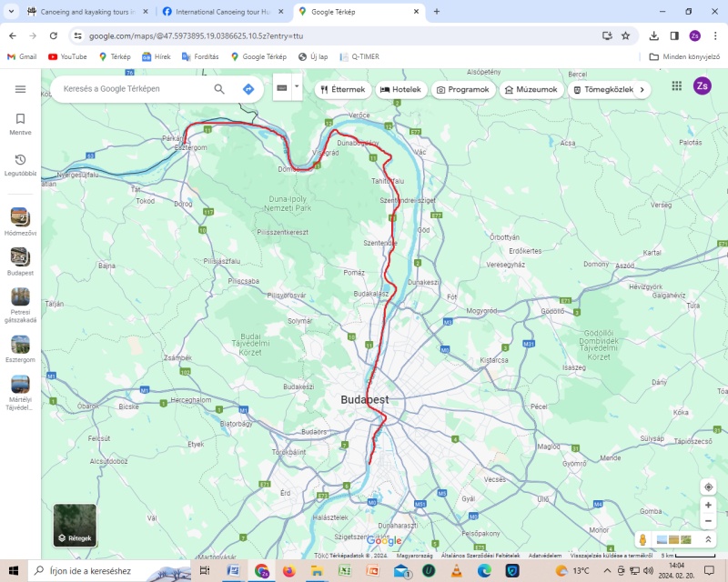Open the input tools dropdown arrow
The height and width of the screenshot is (582, 728).
(297, 86)
